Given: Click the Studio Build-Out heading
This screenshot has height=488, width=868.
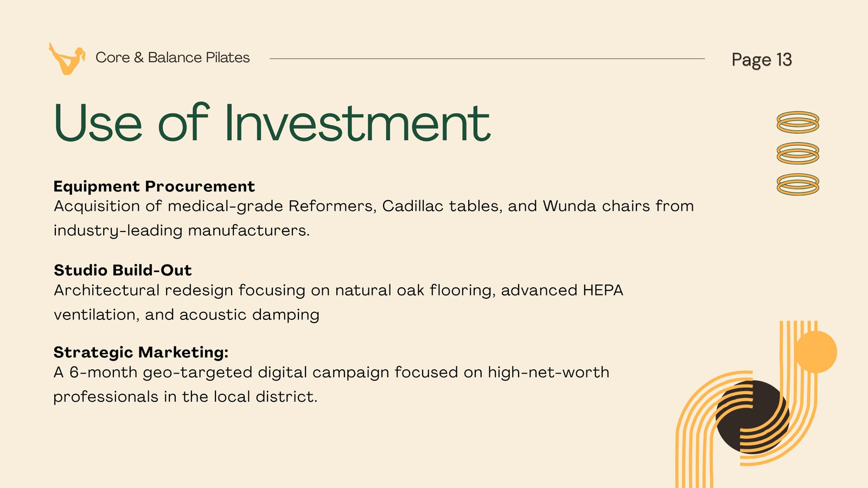Looking at the screenshot, I should pyautogui.click(x=123, y=270).
